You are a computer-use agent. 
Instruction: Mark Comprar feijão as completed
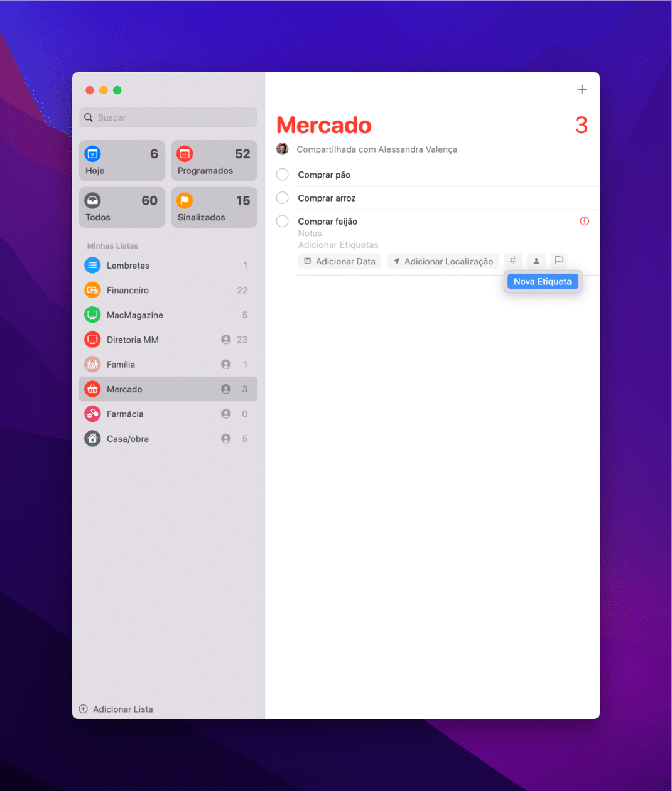coord(282,221)
